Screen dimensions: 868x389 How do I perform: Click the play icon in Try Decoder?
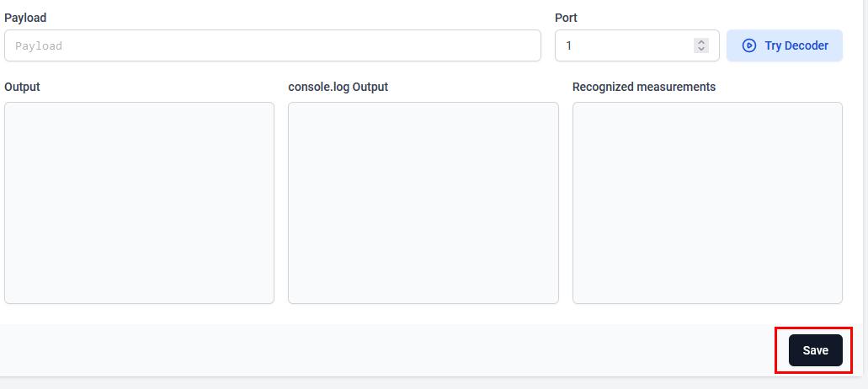[x=748, y=45]
